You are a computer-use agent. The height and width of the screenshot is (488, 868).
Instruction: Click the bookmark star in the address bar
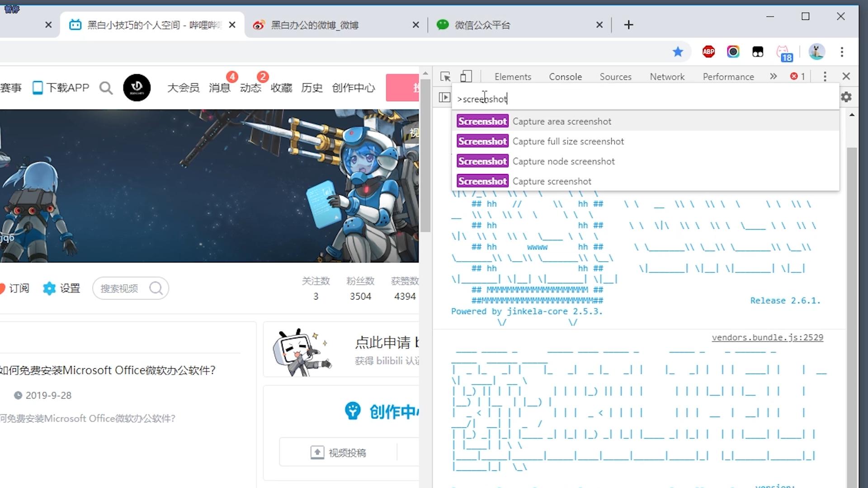click(678, 52)
